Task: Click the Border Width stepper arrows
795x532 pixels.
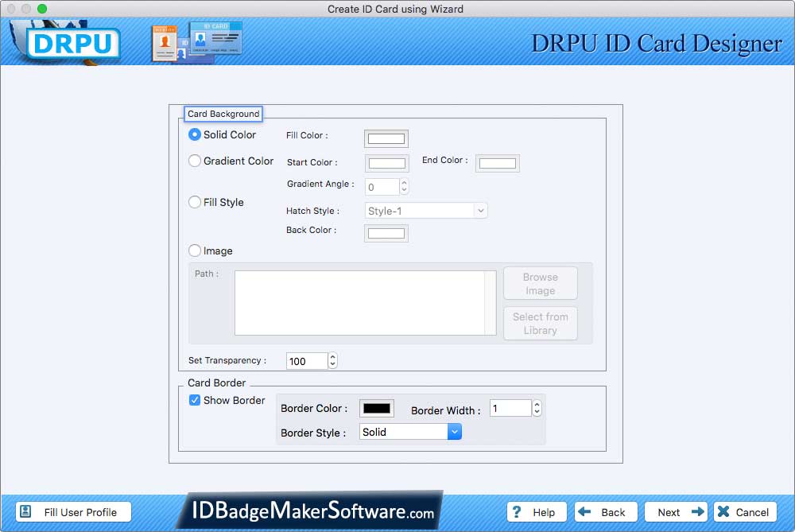Action: pos(537,408)
